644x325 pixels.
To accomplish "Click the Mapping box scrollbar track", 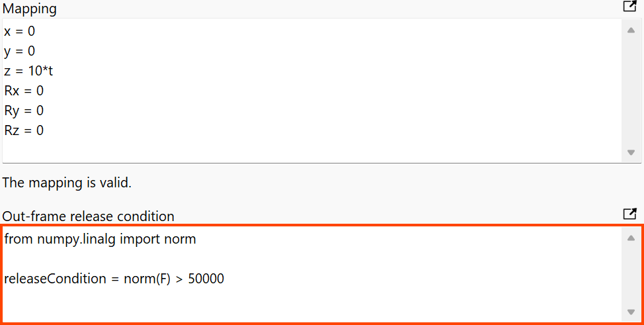I will pos(631,91).
